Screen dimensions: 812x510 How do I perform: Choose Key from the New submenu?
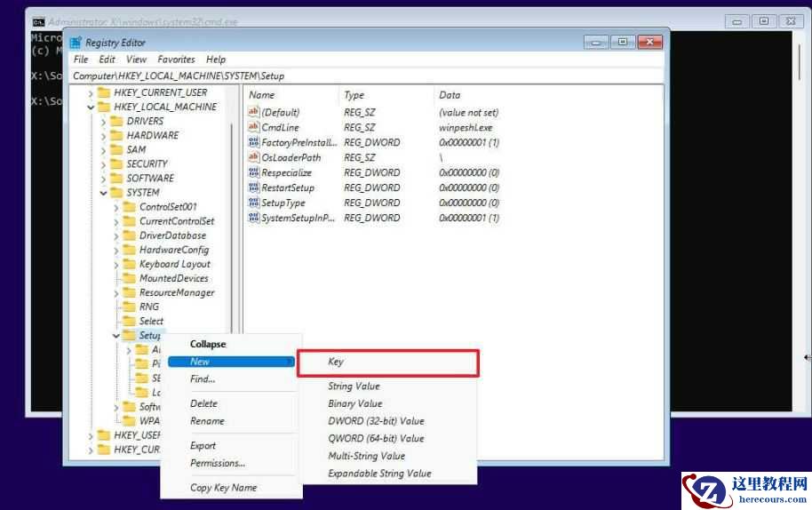[x=388, y=362]
